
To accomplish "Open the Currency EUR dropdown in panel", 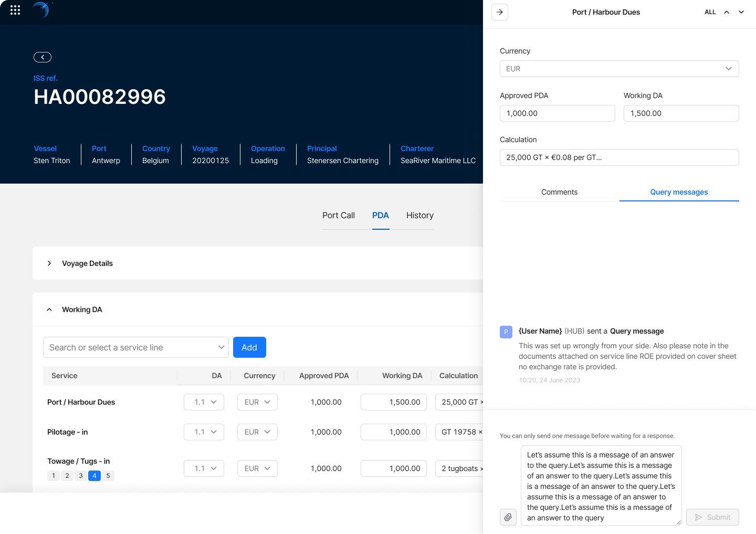I will tap(619, 69).
